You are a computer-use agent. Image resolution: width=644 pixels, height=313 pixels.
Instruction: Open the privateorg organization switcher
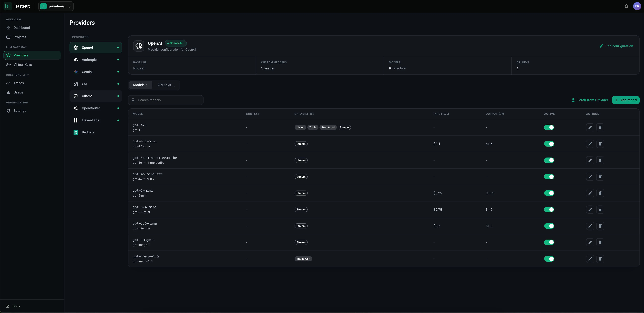(56, 6)
